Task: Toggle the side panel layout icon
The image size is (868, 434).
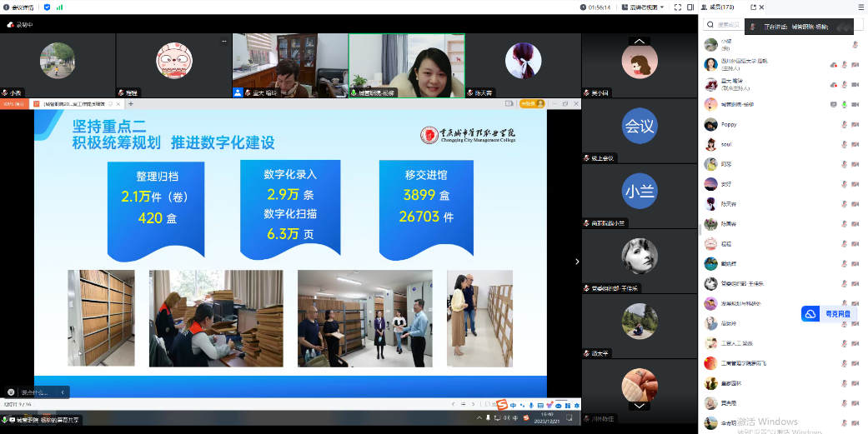Action: tap(690, 7)
